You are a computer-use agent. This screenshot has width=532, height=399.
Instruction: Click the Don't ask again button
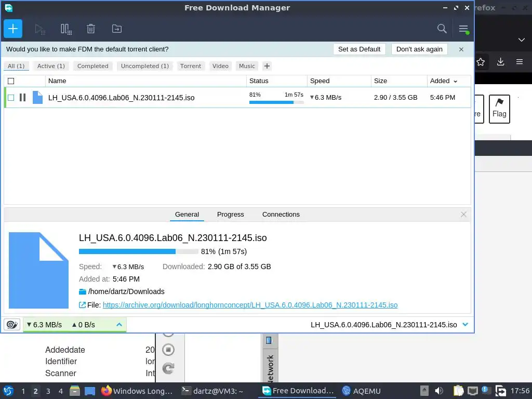click(x=419, y=49)
